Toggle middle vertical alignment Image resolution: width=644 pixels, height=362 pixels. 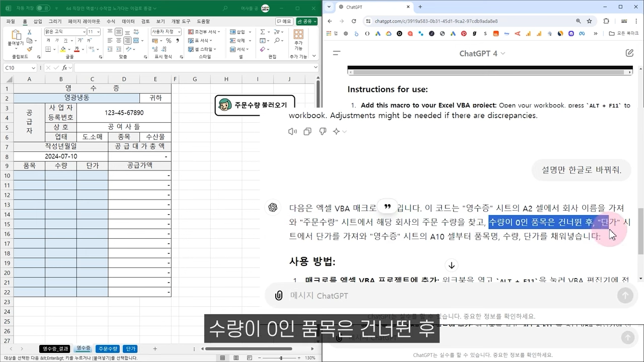pos(118,32)
